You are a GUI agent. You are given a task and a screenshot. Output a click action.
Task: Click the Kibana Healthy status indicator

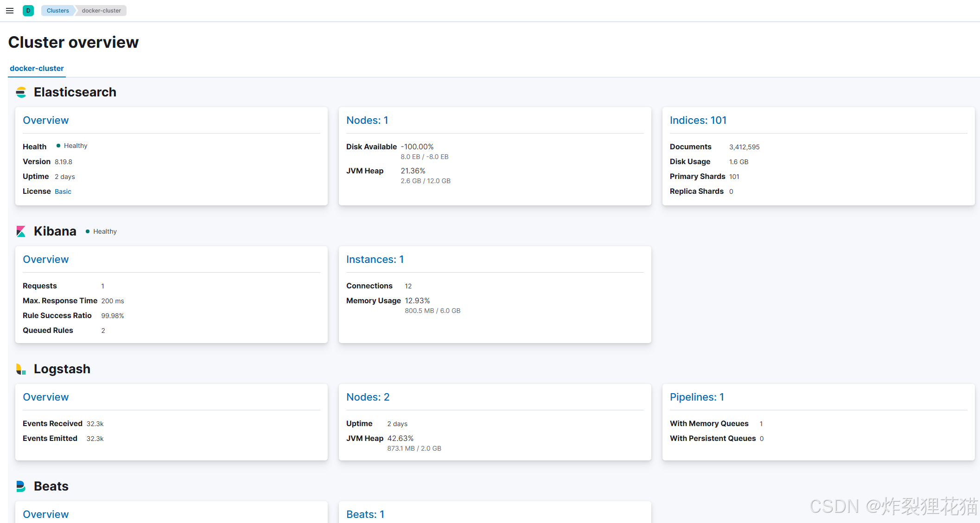[x=101, y=231]
